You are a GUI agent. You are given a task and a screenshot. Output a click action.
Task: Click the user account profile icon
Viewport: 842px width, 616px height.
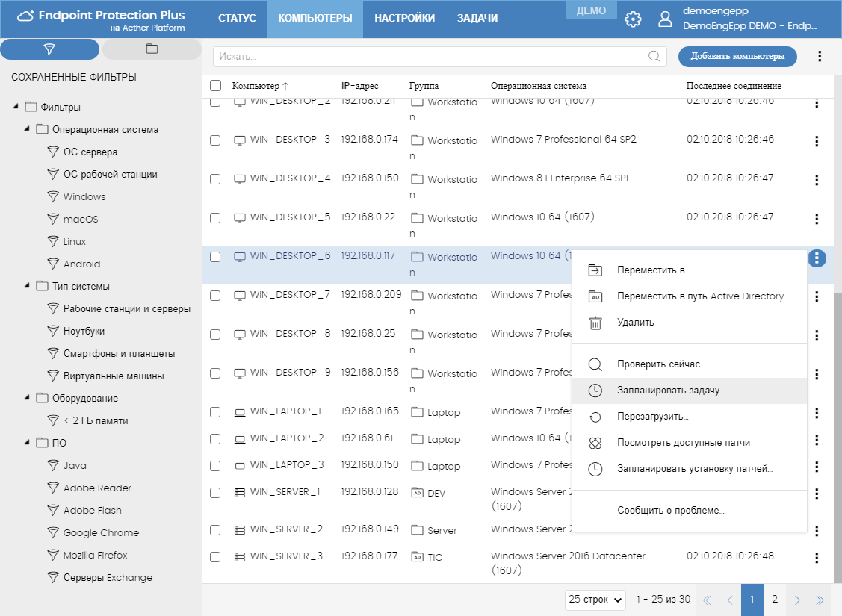pyautogui.click(x=665, y=19)
